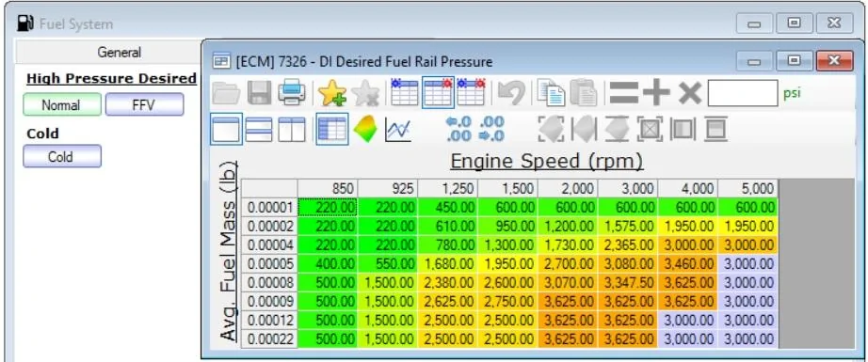The width and height of the screenshot is (868, 362).
Task: Select the 850 rpm column header
Action: click(x=328, y=188)
